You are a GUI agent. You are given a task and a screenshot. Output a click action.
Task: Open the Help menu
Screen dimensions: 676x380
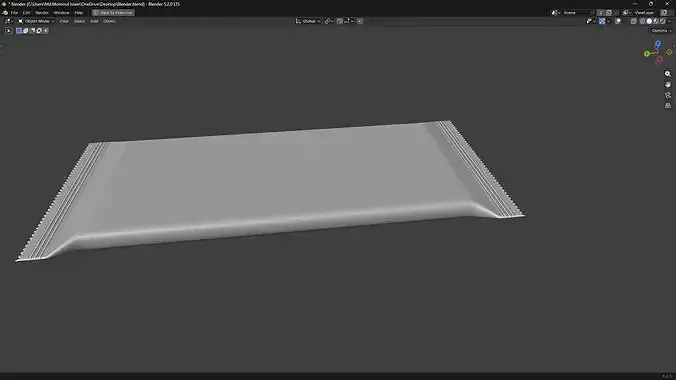78,13
